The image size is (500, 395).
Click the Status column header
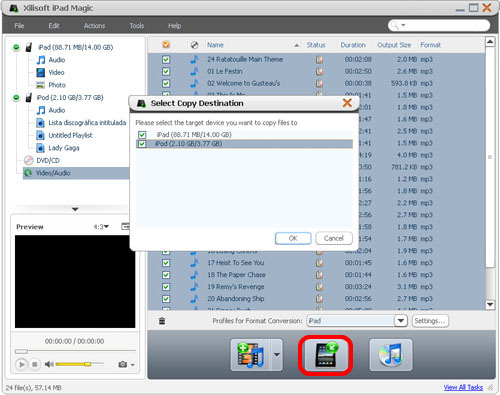[316, 45]
